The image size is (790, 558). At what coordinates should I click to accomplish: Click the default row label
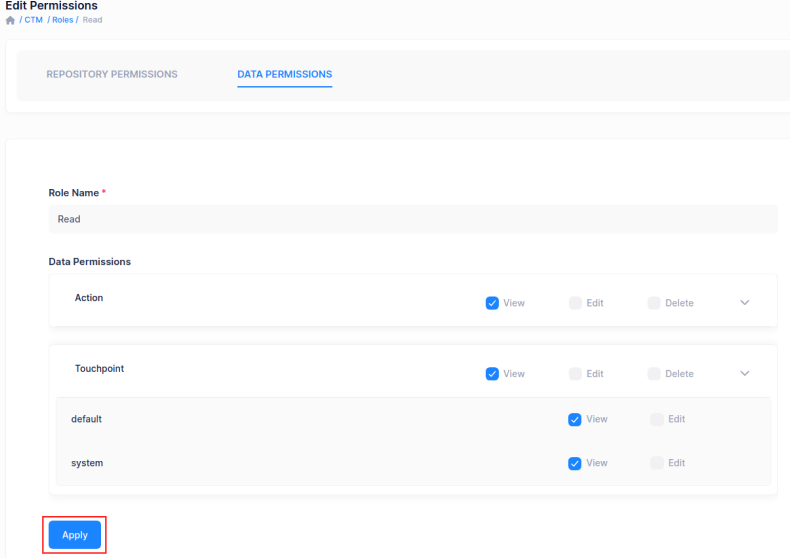[x=86, y=419]
